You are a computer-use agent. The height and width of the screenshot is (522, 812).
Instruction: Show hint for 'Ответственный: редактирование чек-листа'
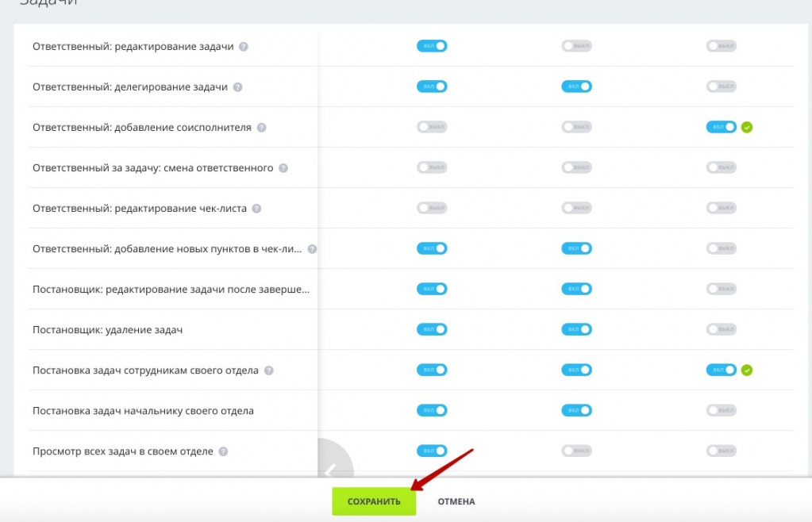[256, 209]
